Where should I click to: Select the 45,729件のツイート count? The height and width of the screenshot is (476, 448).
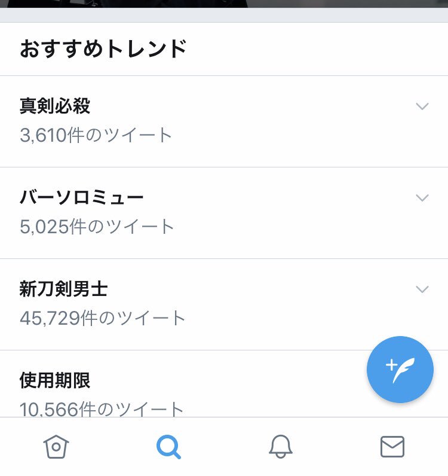[x=103, y=318]
